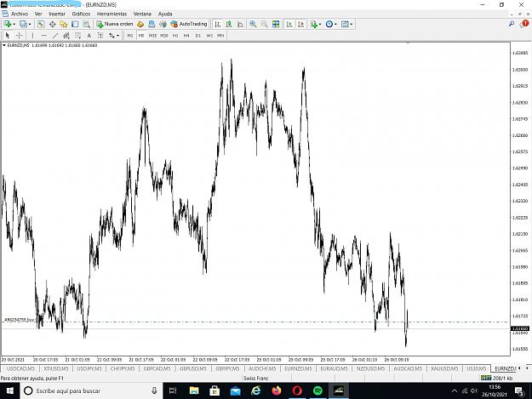Switch to line chart display
Image resolution: width=532 pixels, height=399 pixels.
(240, 24)
